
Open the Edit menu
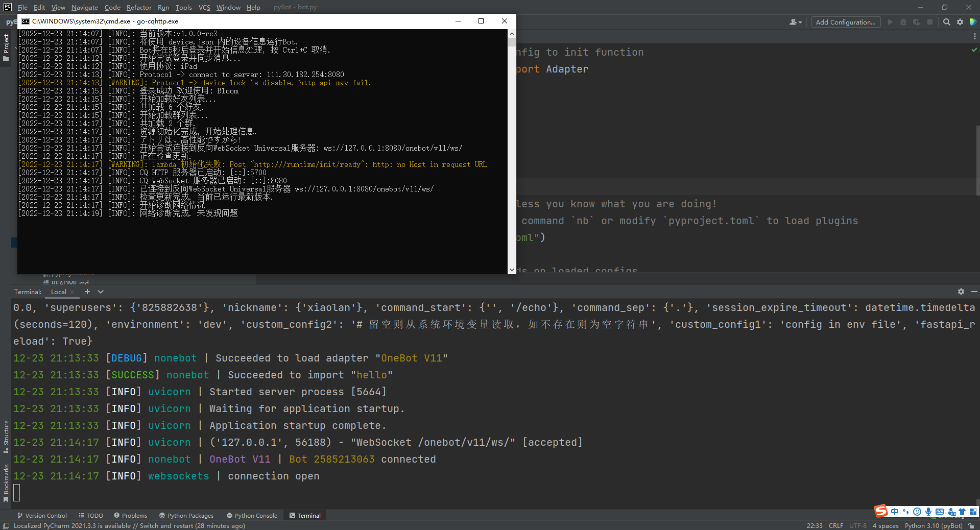(39, 7)
